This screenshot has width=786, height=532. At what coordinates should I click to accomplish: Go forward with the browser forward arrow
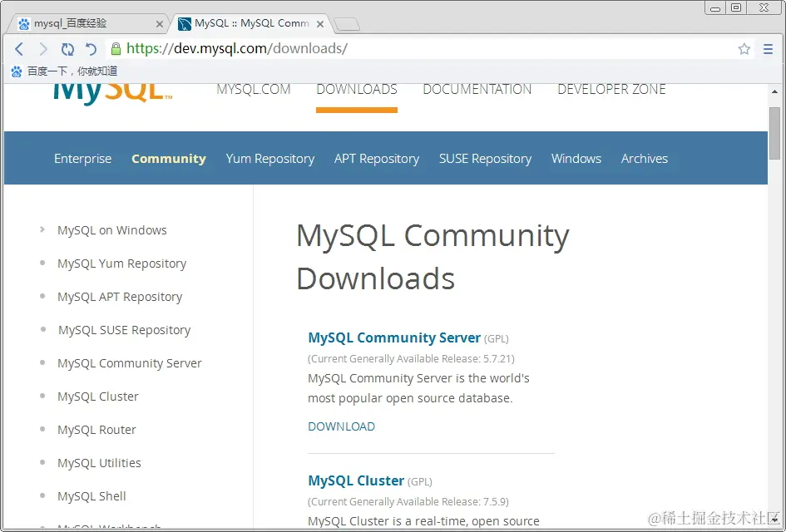[43, 49]
